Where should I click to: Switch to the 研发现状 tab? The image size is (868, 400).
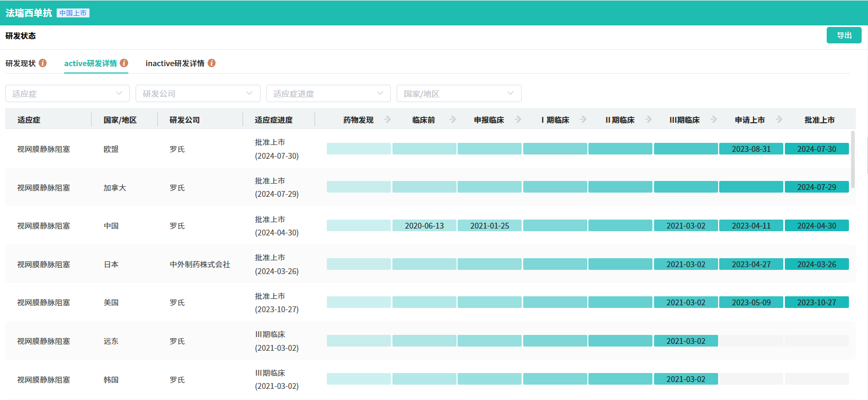(21, 63)
